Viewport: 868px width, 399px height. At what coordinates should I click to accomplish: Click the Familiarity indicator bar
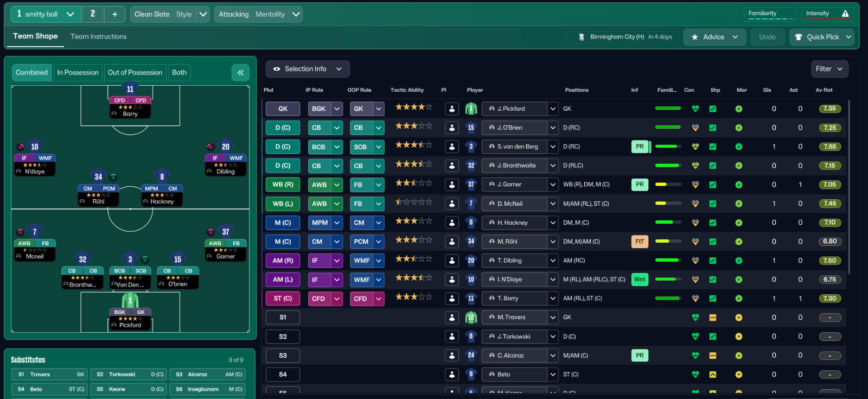tap(771, 14)
